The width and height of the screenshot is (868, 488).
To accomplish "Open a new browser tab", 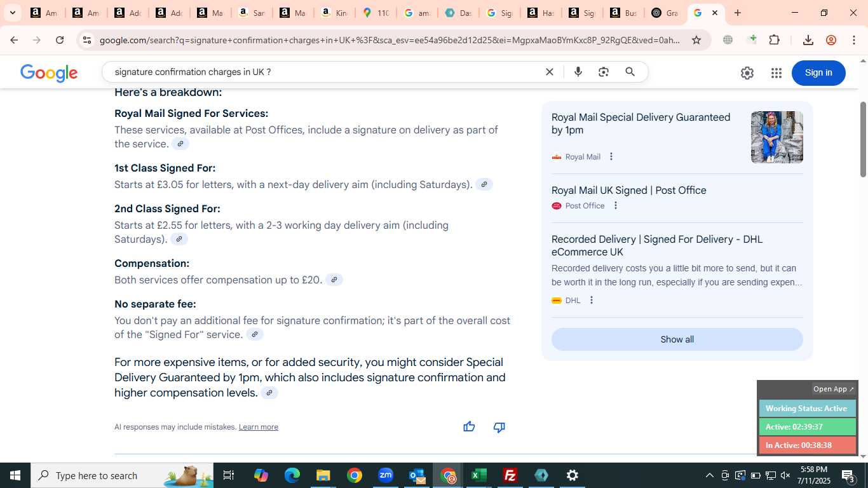I will [738, 13].
